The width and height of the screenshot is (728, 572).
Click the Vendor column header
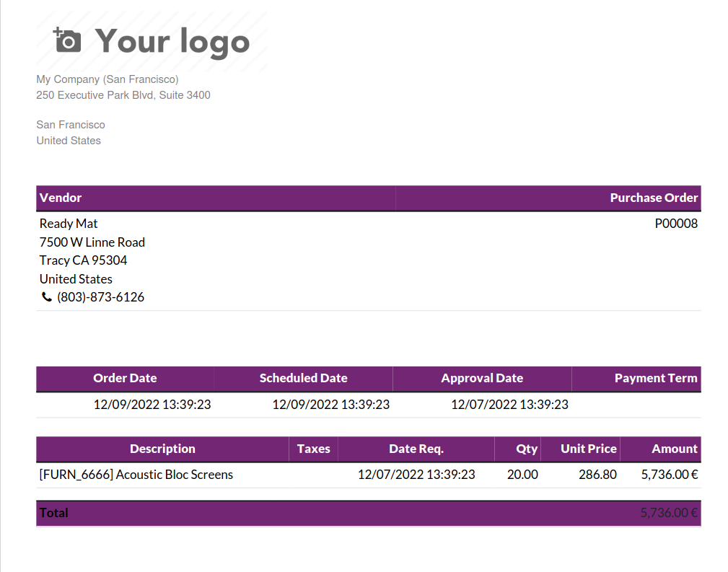pyautogui.click(x=61, y=198)
